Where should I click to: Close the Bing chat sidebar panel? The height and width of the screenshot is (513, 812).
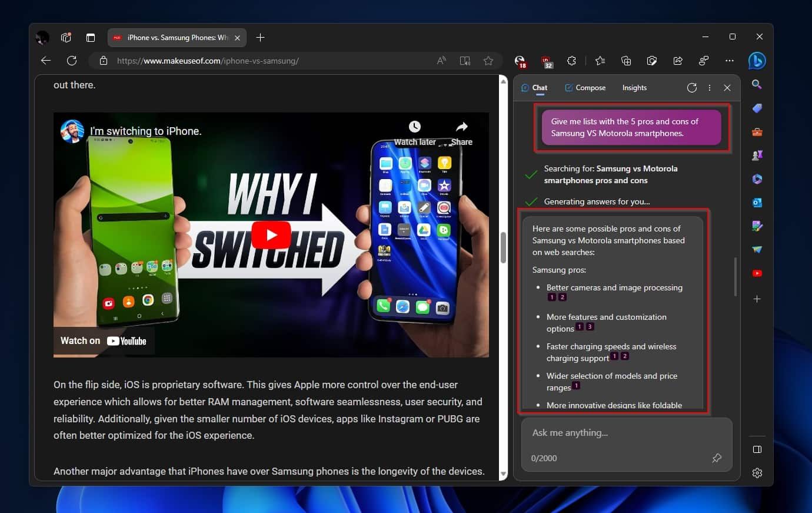pyautogui.click(x=727, y=88)
